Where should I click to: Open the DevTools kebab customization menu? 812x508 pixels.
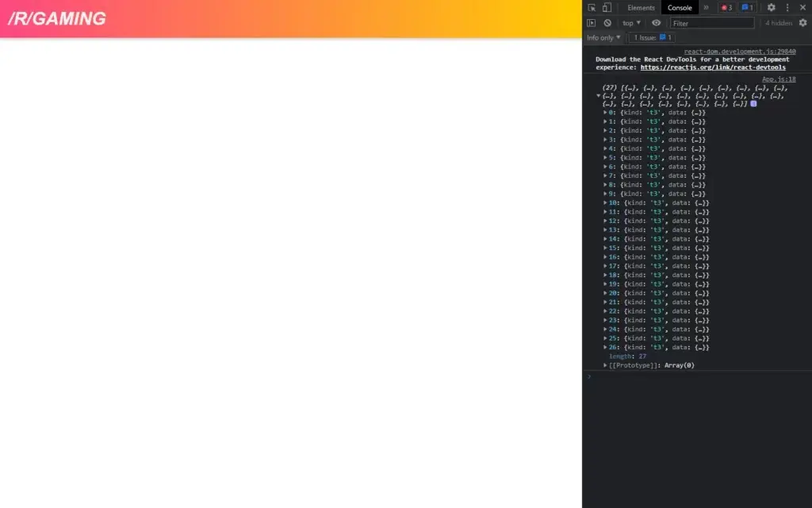click(787, 7)
